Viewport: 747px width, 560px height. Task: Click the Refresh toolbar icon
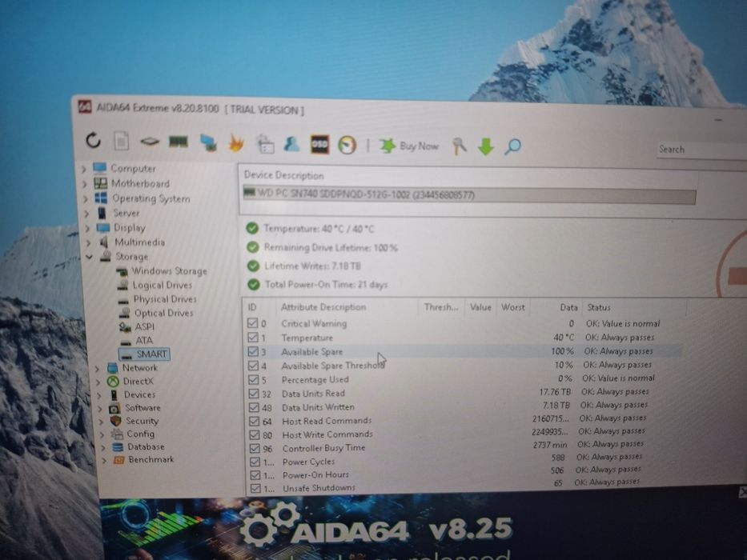click(x=94, y=141)
